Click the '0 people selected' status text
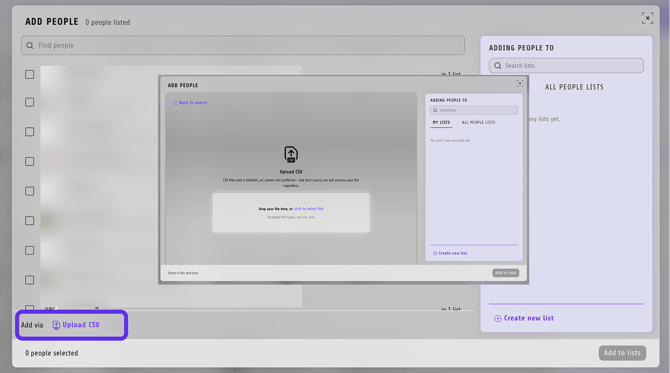The image size is (670, 373). (52, 353)
